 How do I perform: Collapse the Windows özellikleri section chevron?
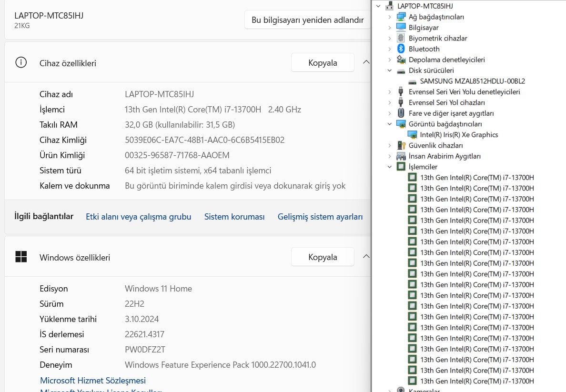(x=366, y=256)
